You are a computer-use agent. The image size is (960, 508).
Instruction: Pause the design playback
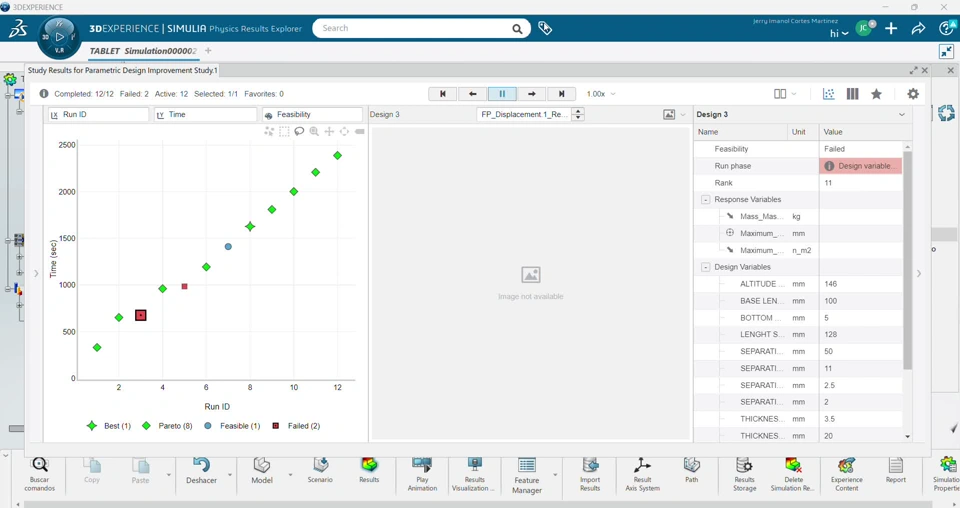pos(502,94)
